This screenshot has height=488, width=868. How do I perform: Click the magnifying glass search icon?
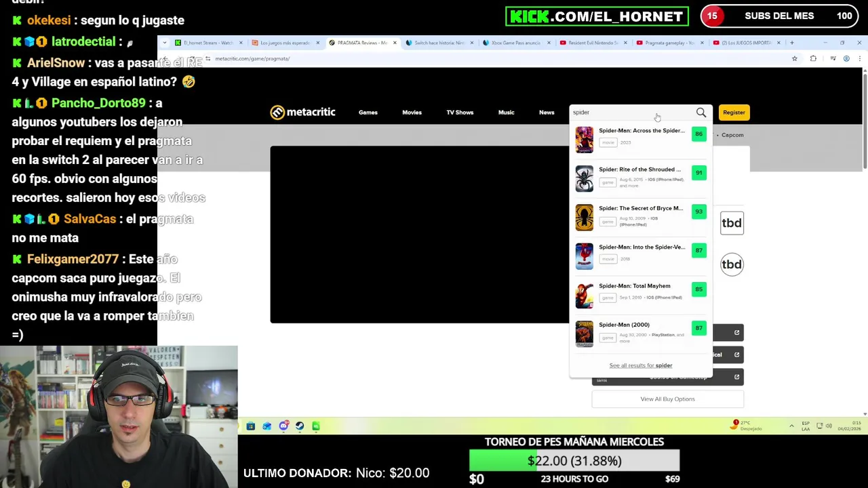point(701,113)
